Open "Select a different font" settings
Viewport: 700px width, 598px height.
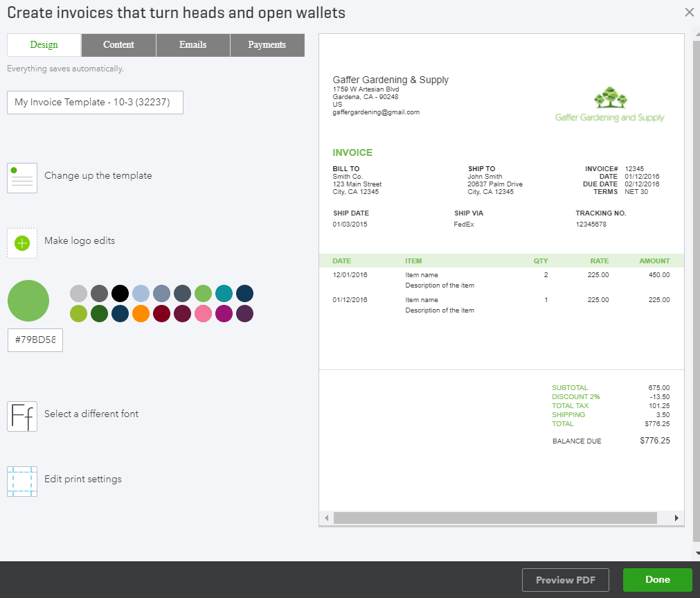point(22,416)
